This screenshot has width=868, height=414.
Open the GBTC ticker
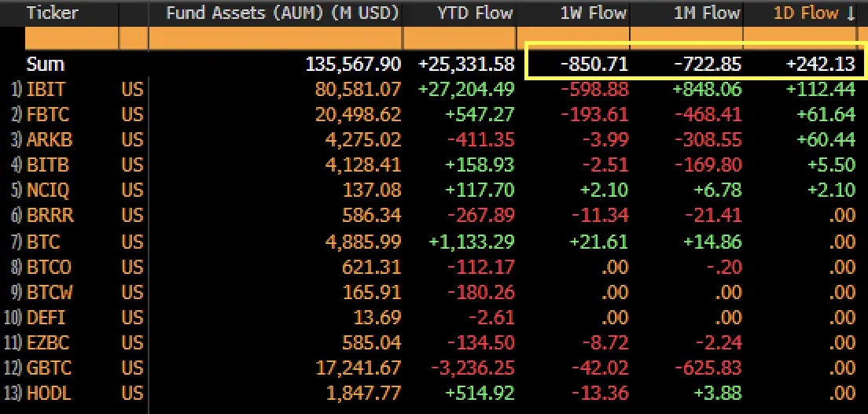[x=47, y=368]
